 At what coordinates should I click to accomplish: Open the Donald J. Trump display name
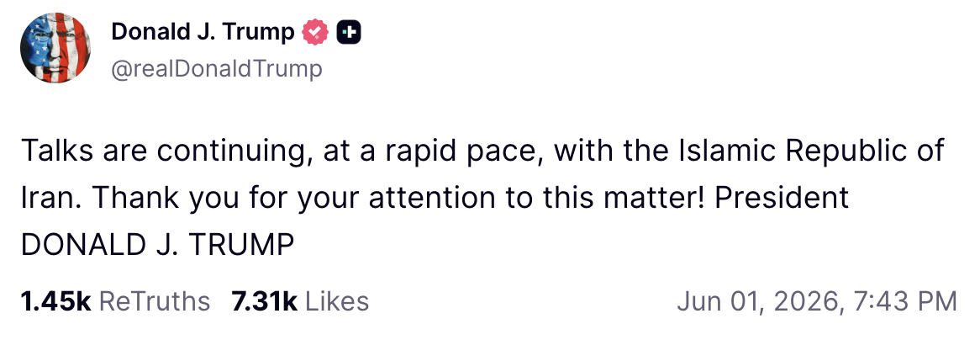click(x=203, y=32)
